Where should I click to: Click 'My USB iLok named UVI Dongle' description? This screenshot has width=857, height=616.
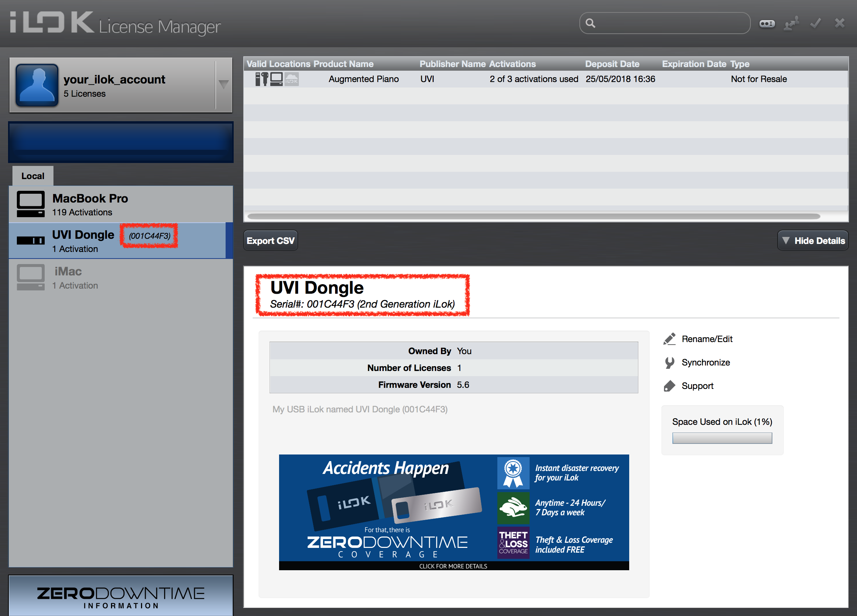tap(360, 409)
